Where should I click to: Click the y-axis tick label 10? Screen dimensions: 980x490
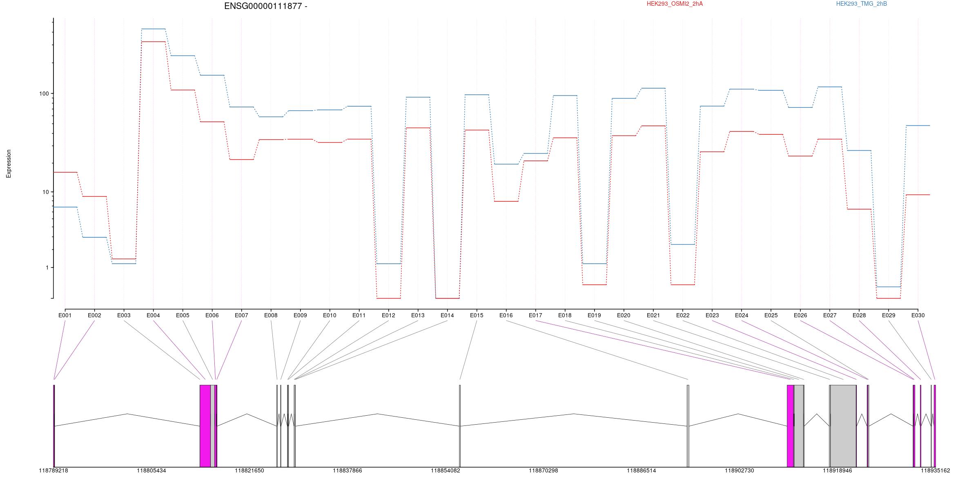pyautogui.click(x=45, y=192)
